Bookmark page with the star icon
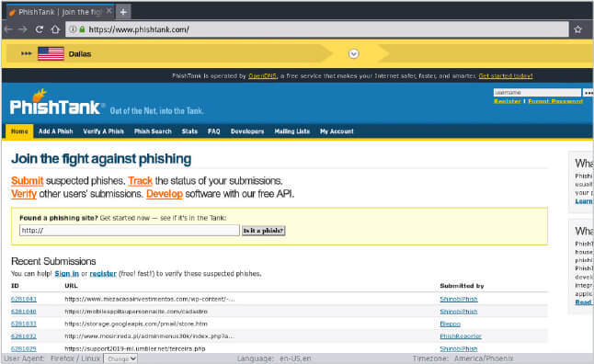The width and height of the screenshot is (594, 364). 577,29
